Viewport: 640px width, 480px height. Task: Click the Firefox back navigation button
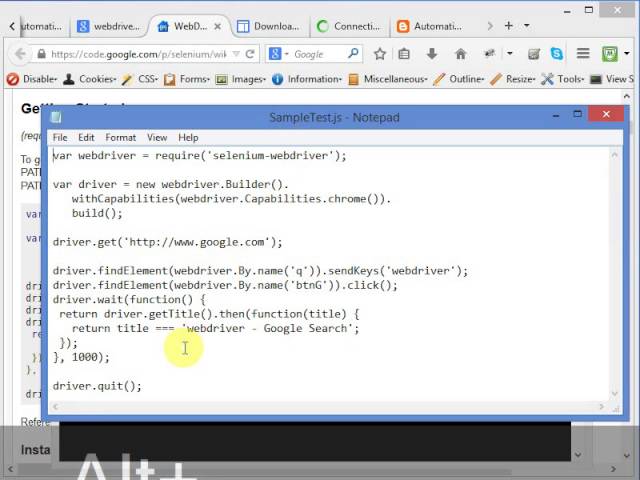click(19, 54)
